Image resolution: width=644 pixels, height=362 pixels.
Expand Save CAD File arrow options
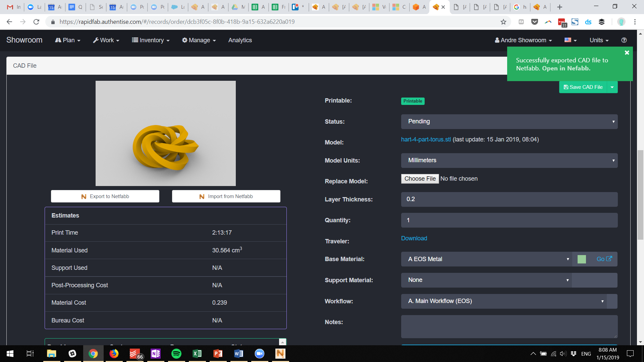pyautogui.click(x=612, y=87)
